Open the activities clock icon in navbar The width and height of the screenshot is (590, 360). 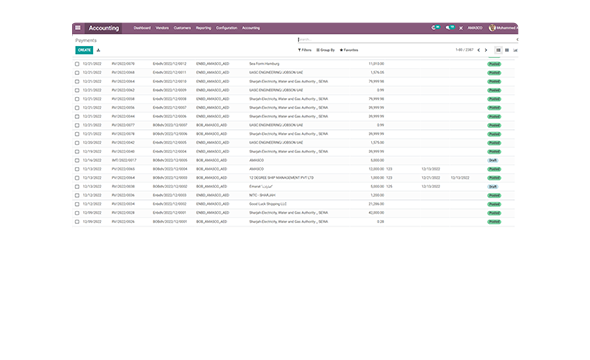[435, 28]
